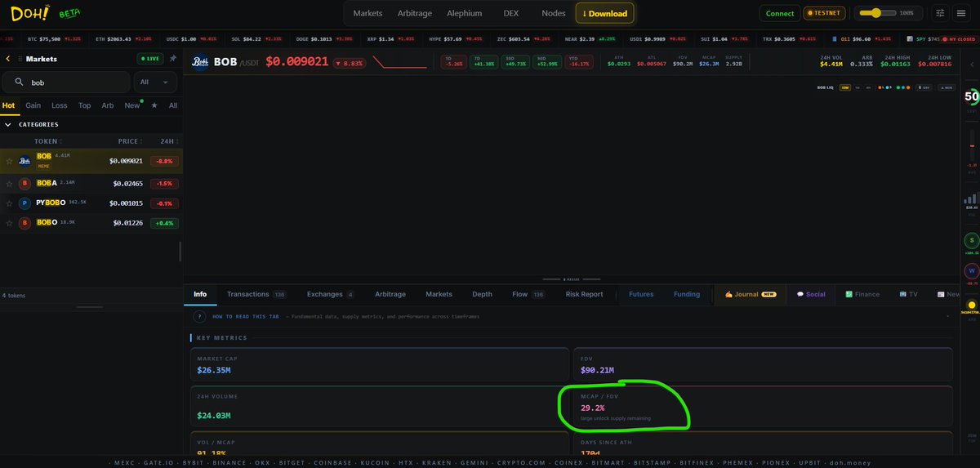980x468 pixels.
Task: Open the All filter dropdown
Action: point(155,82)
